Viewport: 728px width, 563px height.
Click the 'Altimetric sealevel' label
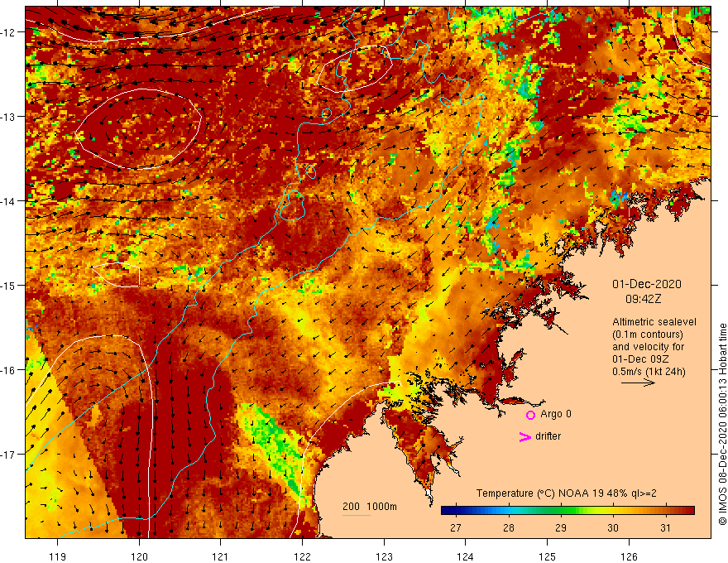(654, 322)
